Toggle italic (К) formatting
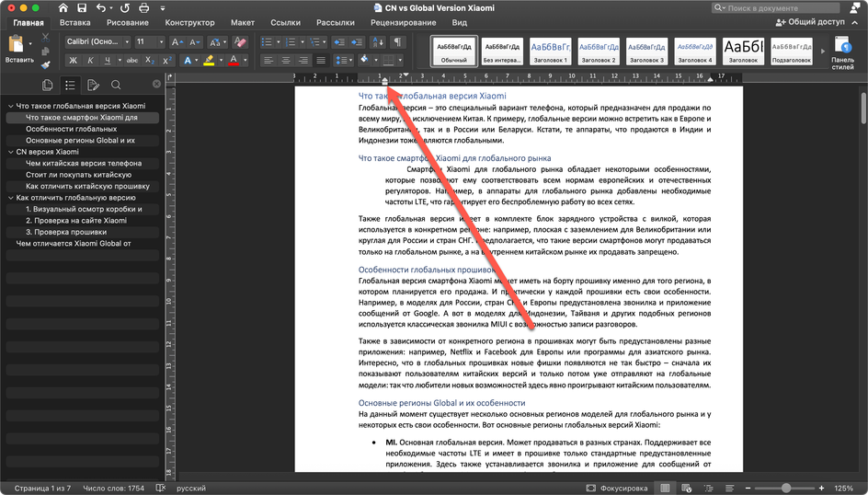The height and width of the screenshot is (495, 868). [x=90, y=61]
